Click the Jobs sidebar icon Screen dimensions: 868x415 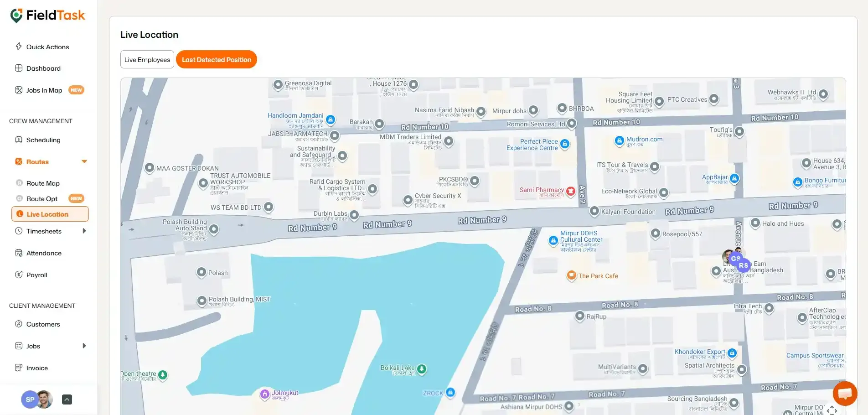(x=19, y=346)
